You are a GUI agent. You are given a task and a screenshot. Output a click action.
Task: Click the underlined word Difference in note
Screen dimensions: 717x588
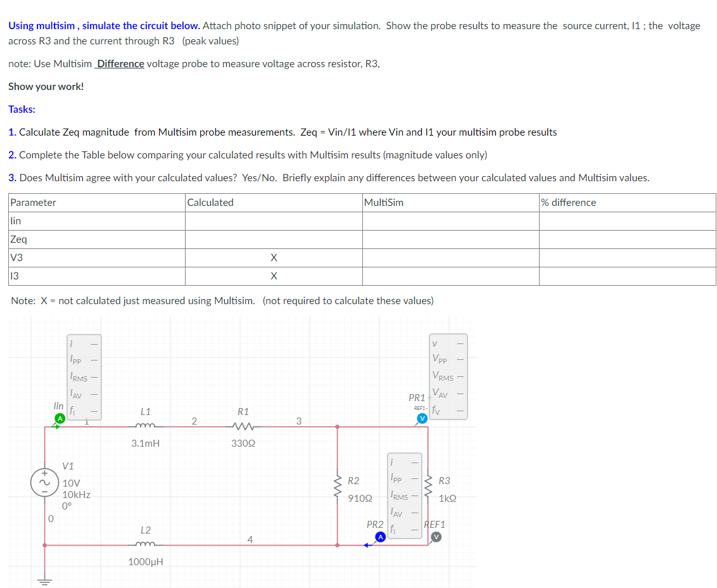[x=121, y=63]
